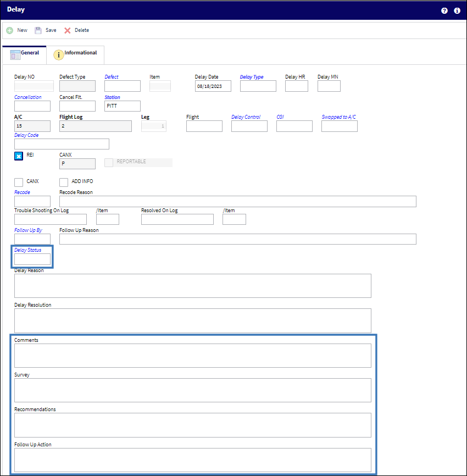This screenshot has width=467, height=476.
Task: Click into the Comments text area
Action: (x=193, y=356)
